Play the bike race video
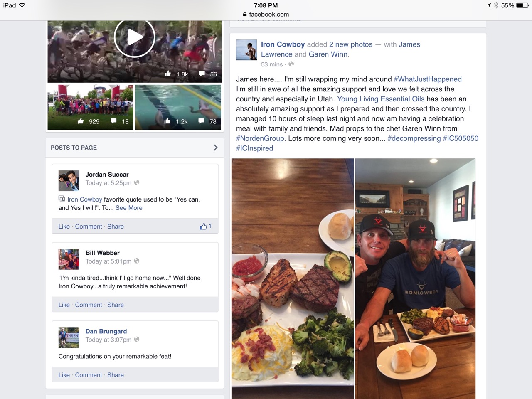The height and width of the screenshot is (399, 532). click(x=134, y=37)
